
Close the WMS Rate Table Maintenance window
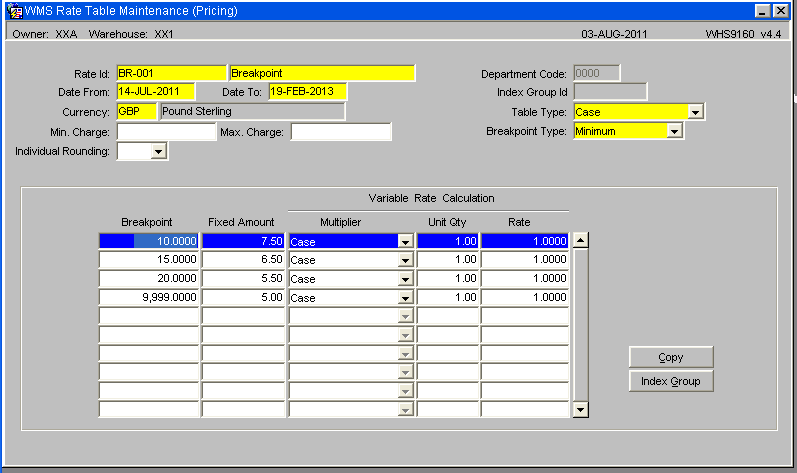781,11
